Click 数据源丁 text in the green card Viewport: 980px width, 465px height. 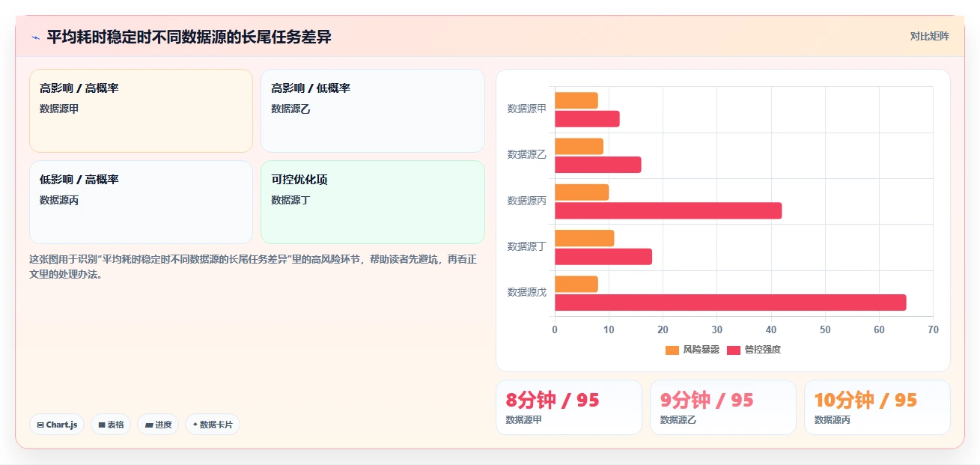[x=290, y=200]
